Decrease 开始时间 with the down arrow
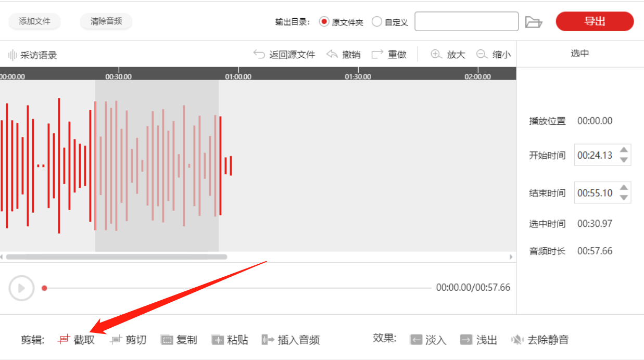Viewport: 644px width, 360px height. pos(624,160)
